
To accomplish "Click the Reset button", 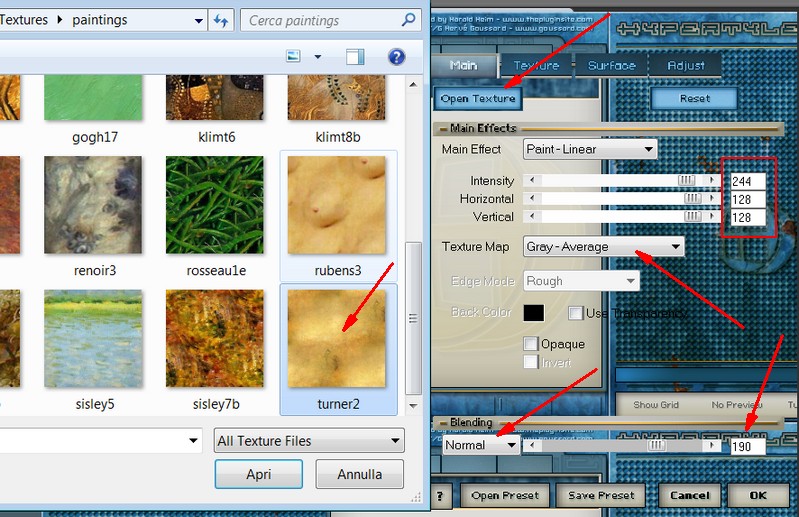I will 695,98.
